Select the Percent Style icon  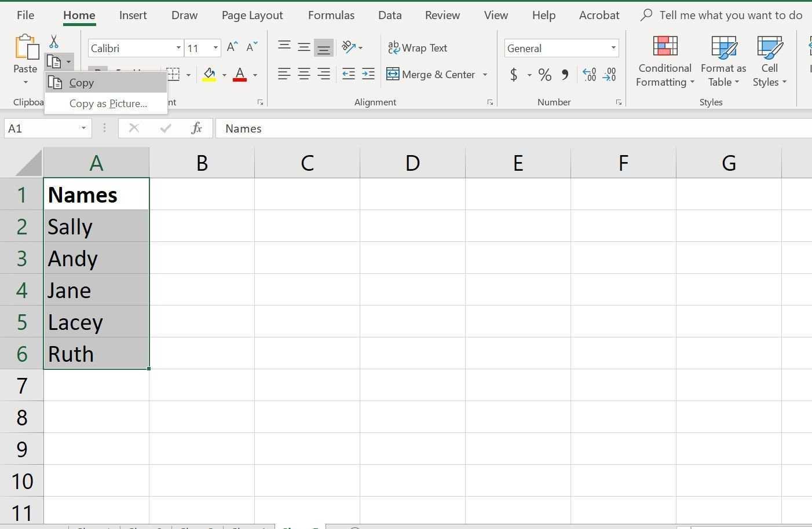click(544, 75)
